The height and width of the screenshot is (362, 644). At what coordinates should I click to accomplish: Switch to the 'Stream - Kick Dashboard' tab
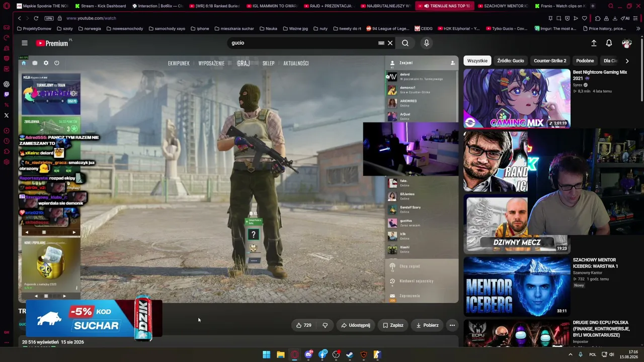tap(101, 6)
